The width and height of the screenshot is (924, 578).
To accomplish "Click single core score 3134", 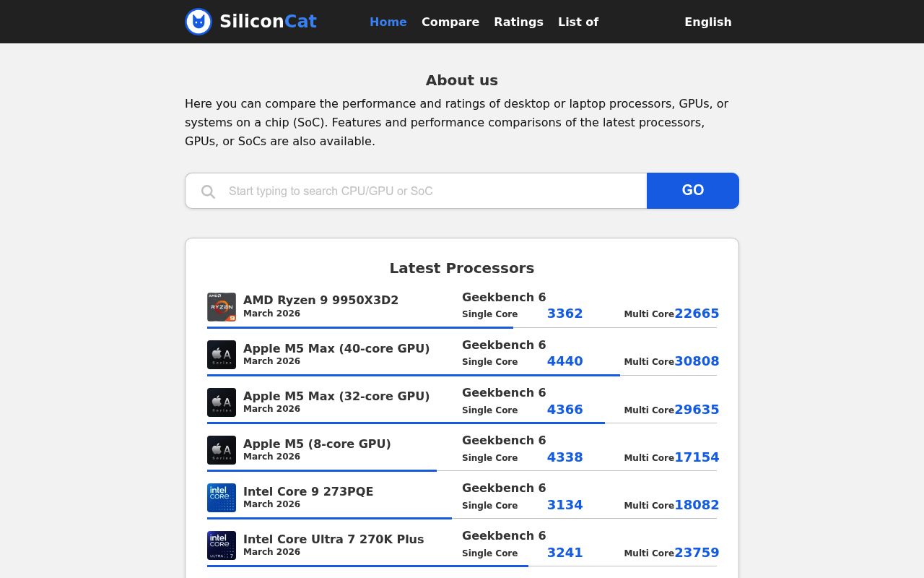I will pyautogui.click(x=565, y=505).
